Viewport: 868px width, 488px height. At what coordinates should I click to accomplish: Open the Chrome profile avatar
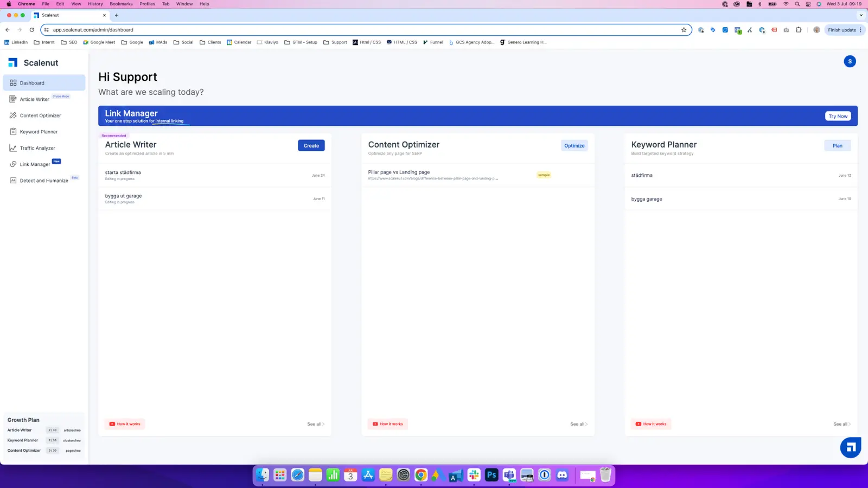816,30
